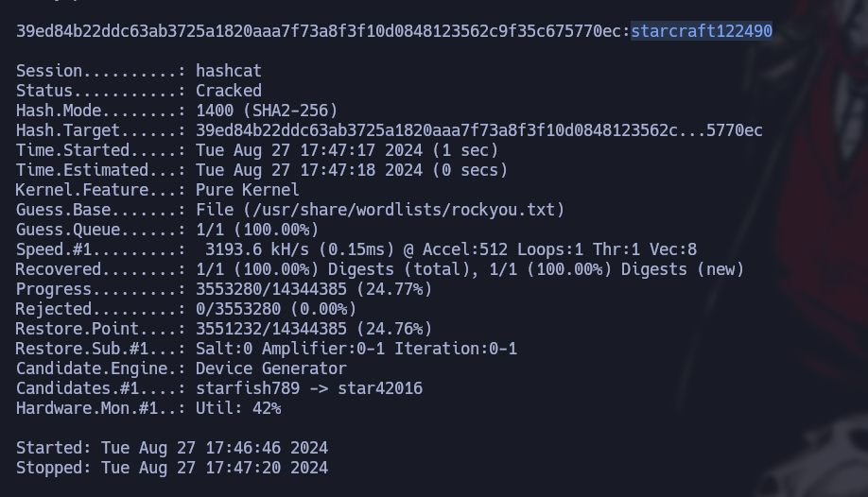The width and height of the screenshot is (868, 497).
Task: Click the Recovered digests line value
Action: [469, 269]
